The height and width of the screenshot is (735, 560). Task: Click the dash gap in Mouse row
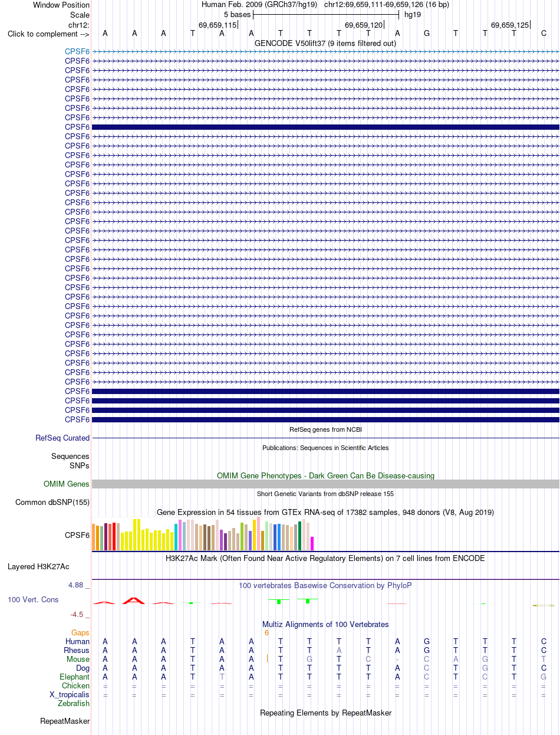click(x=397, y=659)
